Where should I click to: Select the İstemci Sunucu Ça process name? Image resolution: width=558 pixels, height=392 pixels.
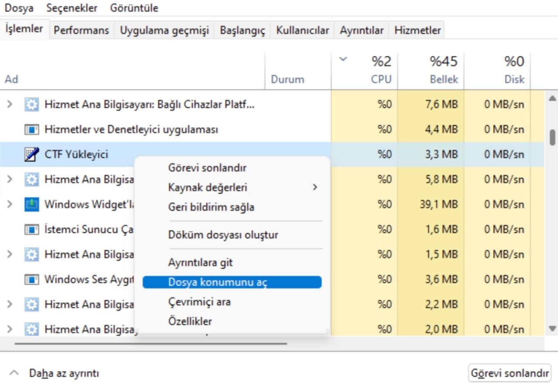(x=89, y=230)
